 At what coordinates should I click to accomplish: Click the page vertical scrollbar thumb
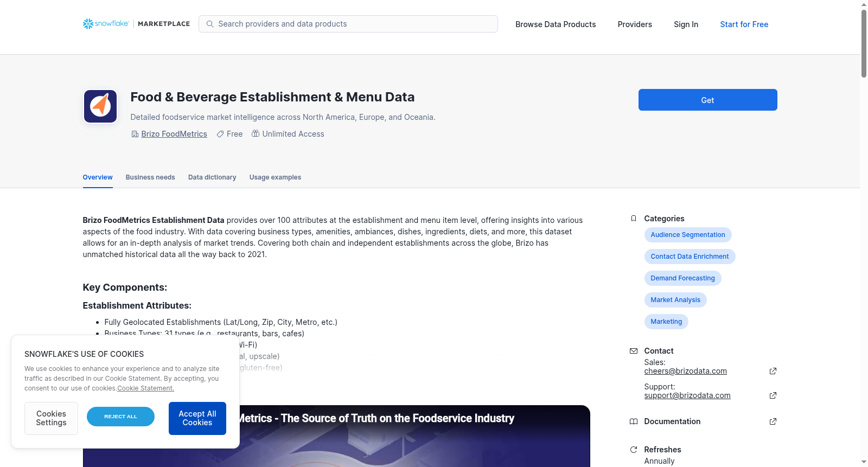coord(864,43)
